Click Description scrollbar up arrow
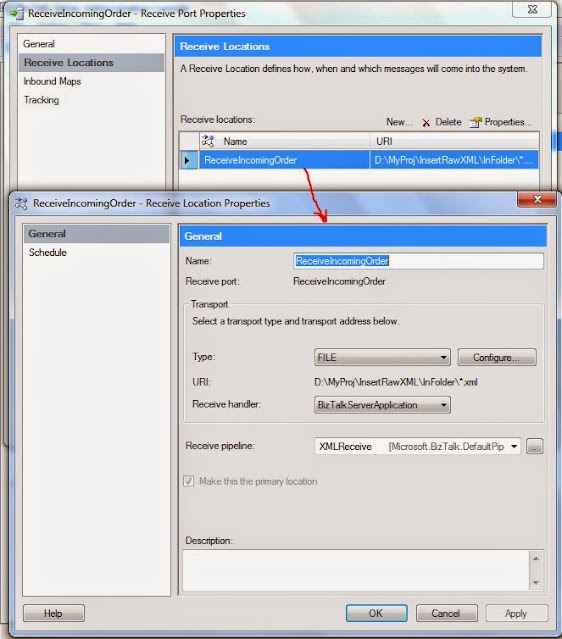This screenshot has width=562, height=639. click(x=536, y=558)
